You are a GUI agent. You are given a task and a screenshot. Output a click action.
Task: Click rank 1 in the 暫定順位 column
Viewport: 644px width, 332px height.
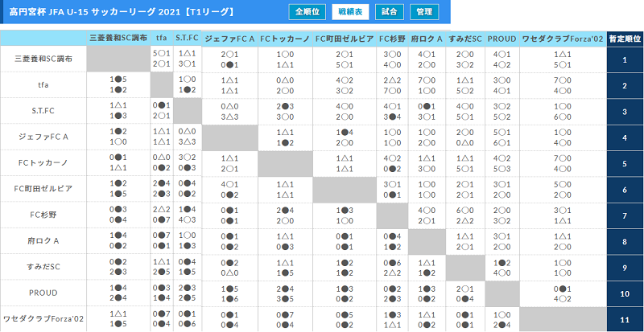625,60
